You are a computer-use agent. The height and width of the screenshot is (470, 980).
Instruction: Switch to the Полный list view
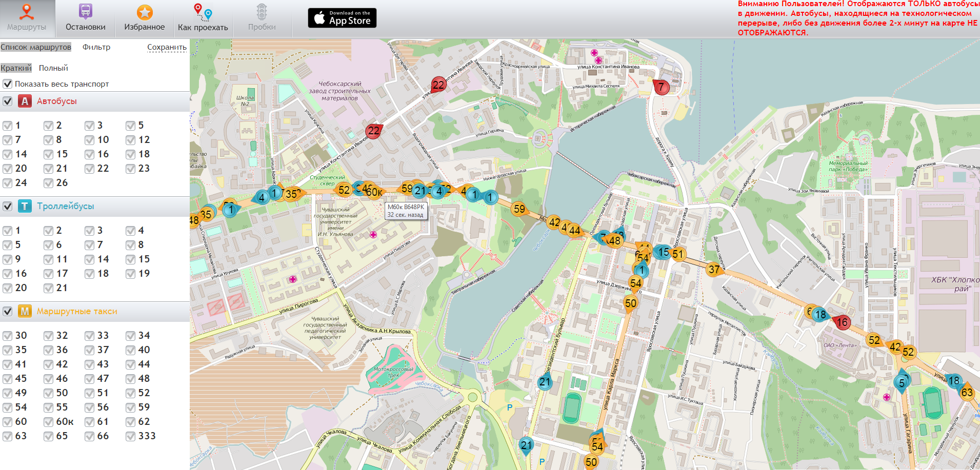[53, 68]
